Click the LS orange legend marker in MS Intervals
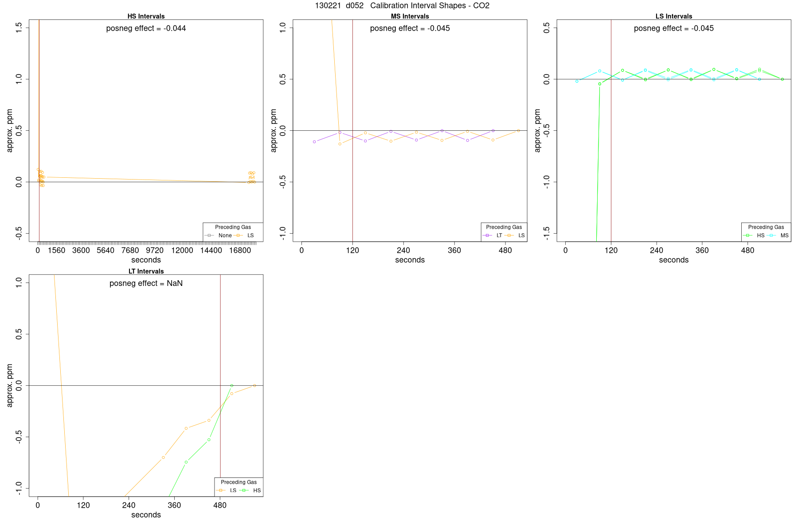Screen dimensions: 798x532 (509, 235)
